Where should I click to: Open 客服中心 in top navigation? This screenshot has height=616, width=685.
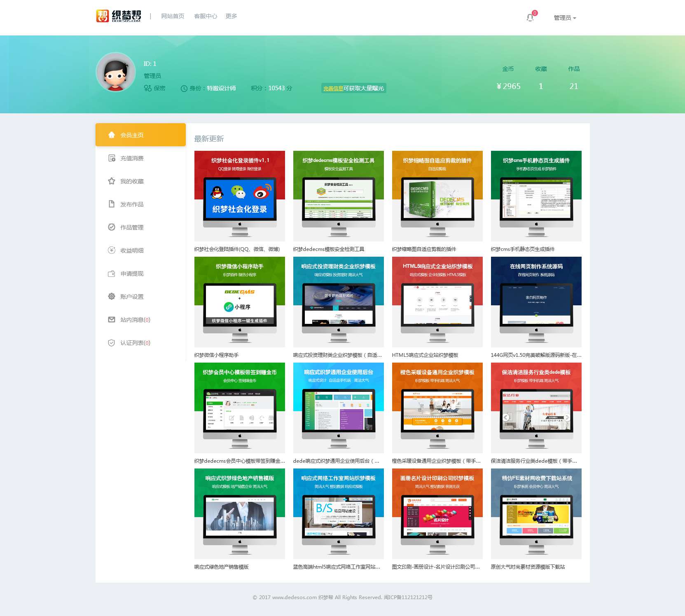pyautogui.click(x=206, y=16)
